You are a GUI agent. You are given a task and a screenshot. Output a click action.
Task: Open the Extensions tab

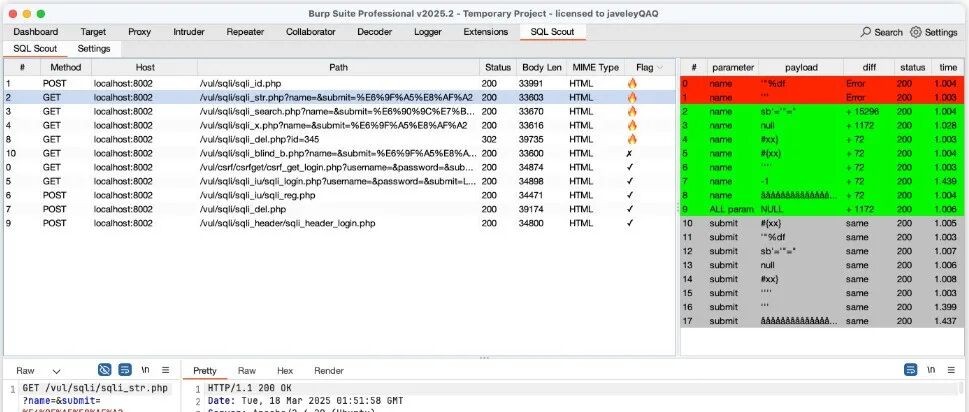pyautogui.click(x=486, y=32)
